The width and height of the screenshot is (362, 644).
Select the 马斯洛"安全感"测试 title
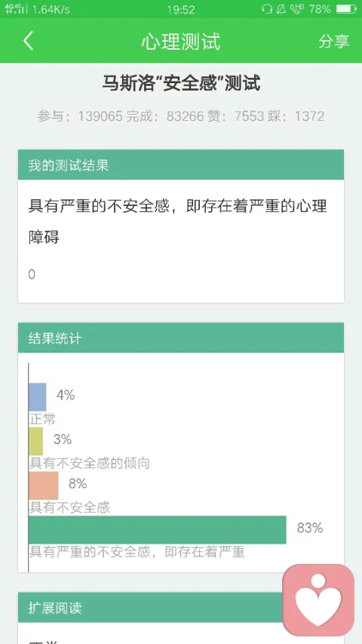(x=181, y=83)
